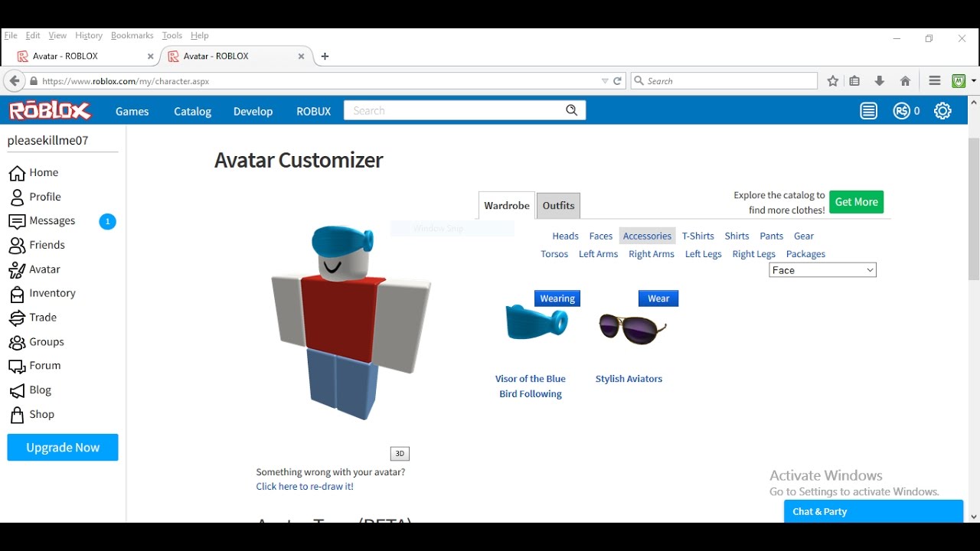Click the ROBLOX search magnifier icon
The image size is (980, 551).
coord(571,110)
